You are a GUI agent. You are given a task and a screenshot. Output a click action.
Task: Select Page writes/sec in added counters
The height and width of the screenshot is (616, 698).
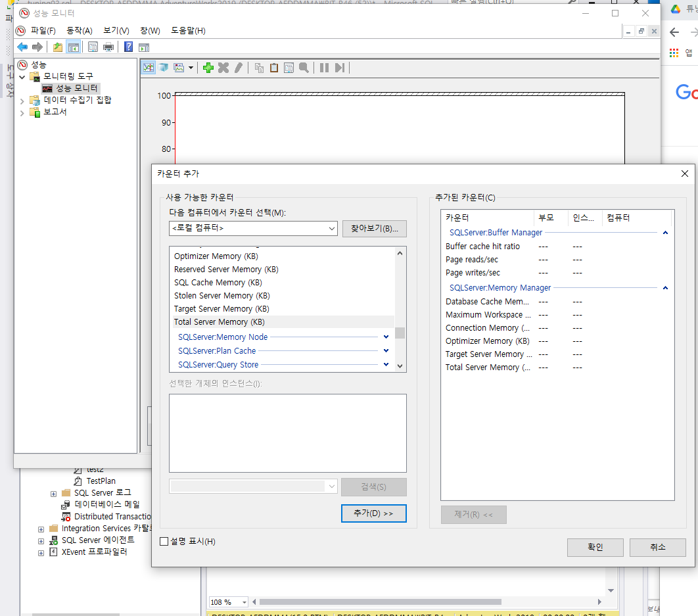pos(473,273)
